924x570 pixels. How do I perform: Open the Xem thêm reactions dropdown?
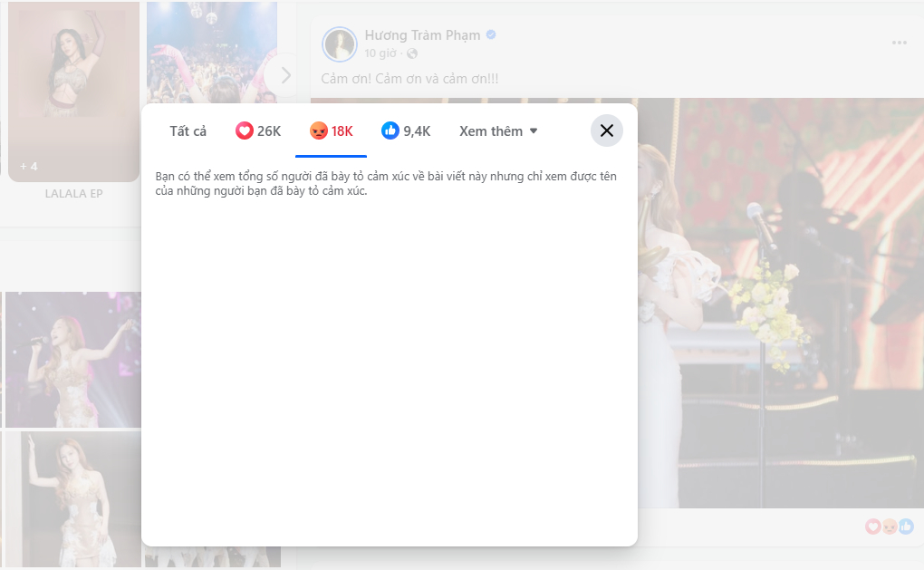pos(496,130)
